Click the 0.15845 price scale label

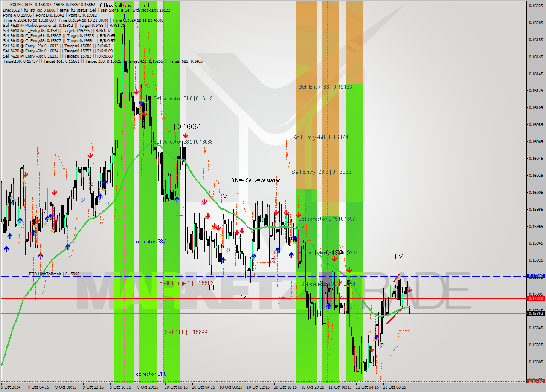point(536,328)
